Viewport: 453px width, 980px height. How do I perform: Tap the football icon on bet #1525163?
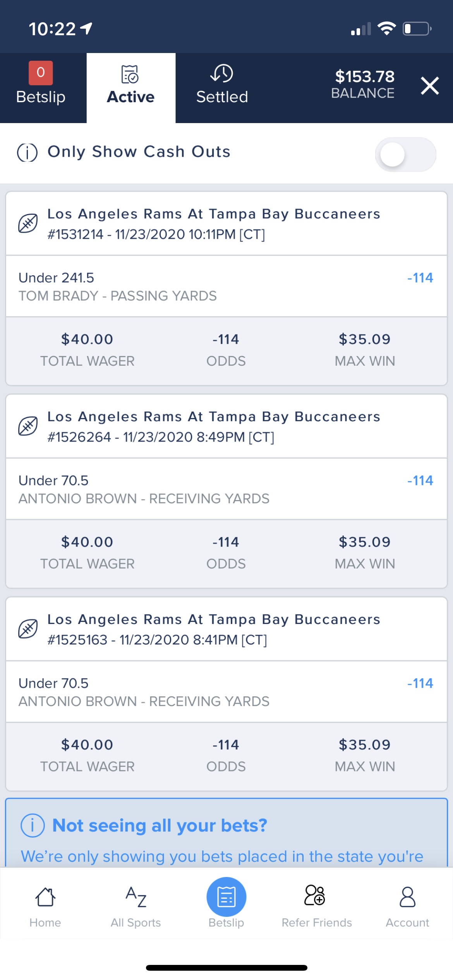coord(28,629)
